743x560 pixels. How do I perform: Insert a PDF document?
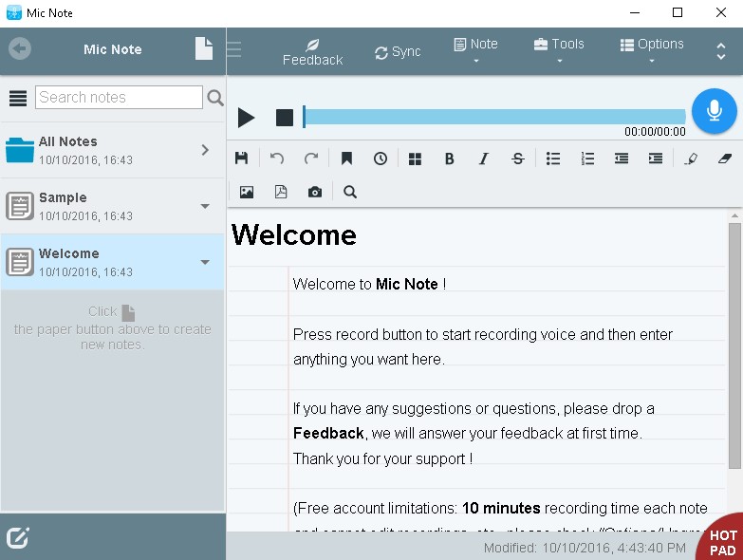click(281, 192)
